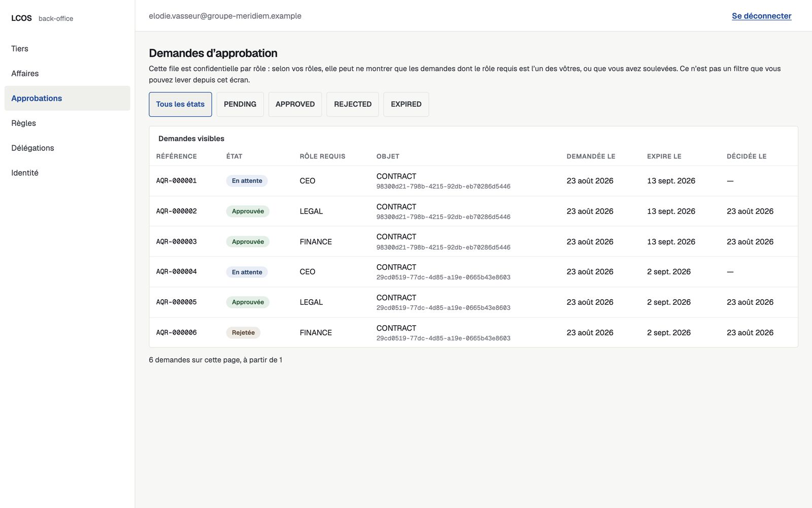Click CEO role in AQR-000004 row
Screen dimensions: 812x508
click(x=308, y=272)
